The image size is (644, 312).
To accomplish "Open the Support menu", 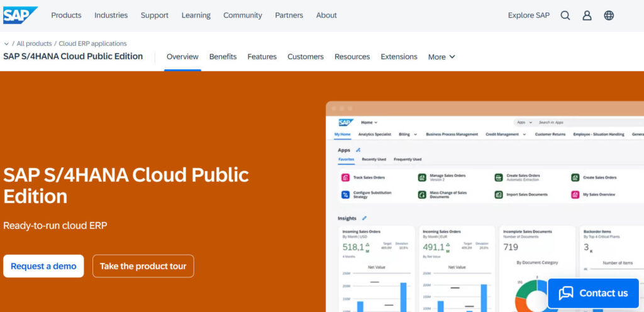I will click(x=155, y=15).
